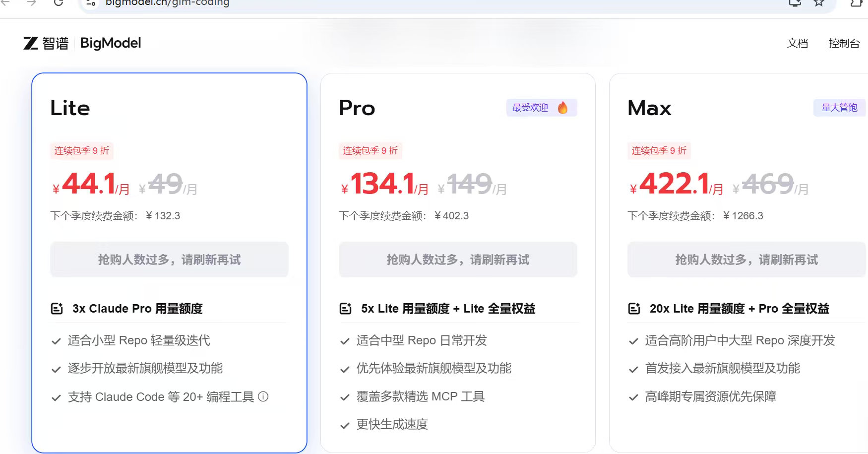Click the struck-through ¥149/月 price
868x454 pixels.
point(472,184)
